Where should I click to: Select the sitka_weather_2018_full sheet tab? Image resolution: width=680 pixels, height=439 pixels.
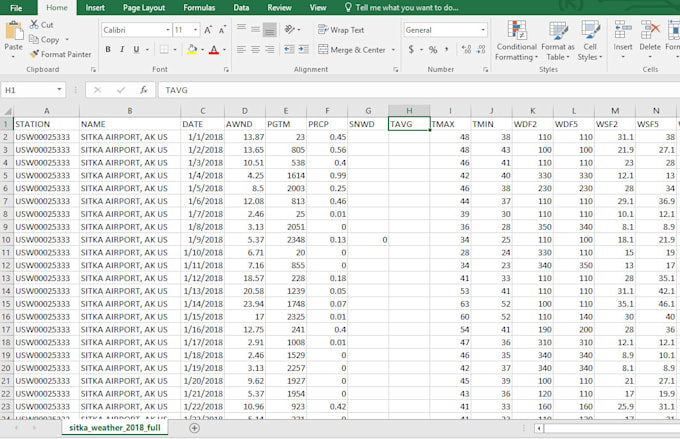pyautogui.click(x=113, y=428)
